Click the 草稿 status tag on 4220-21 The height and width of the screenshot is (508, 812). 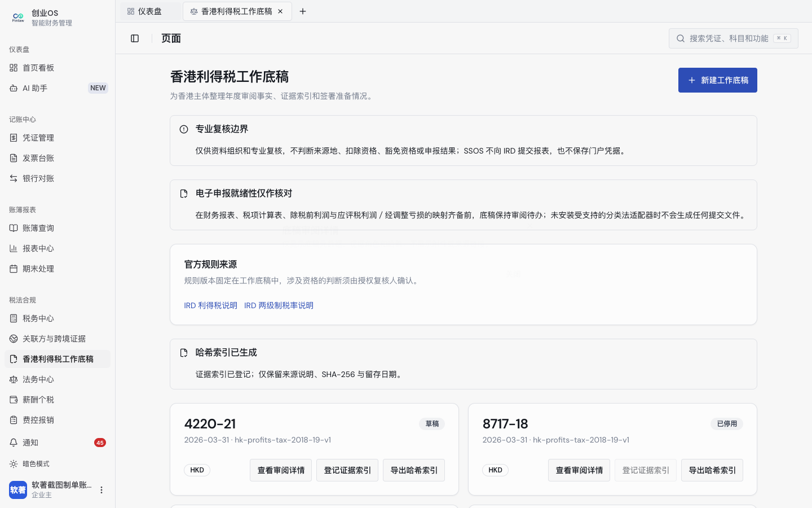pos(432,424)
